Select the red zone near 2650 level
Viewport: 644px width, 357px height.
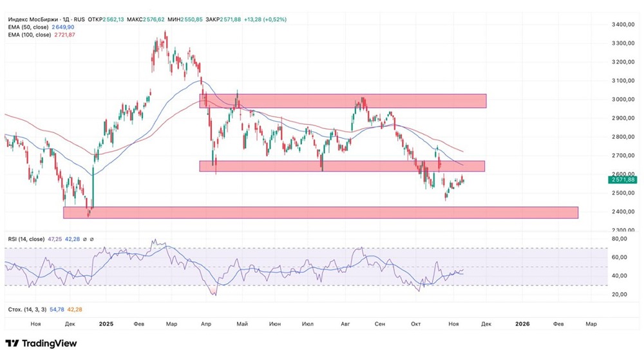coord(342,166)
